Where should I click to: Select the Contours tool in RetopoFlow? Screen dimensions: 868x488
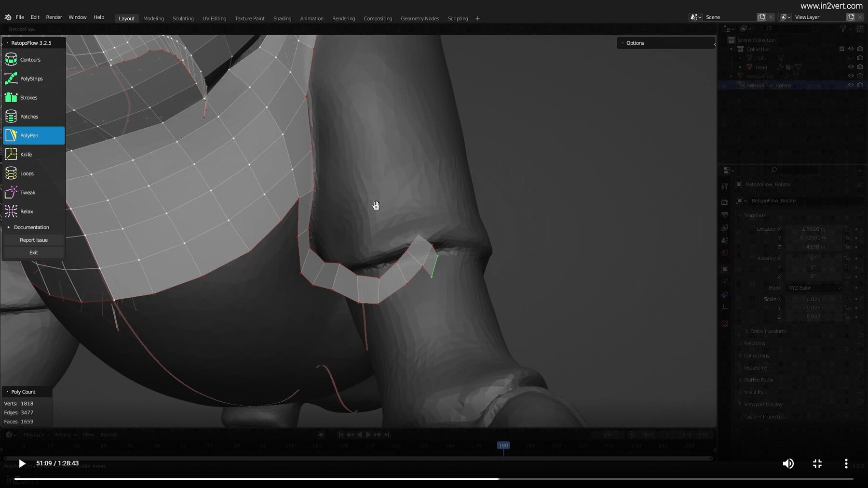point(30,59)
